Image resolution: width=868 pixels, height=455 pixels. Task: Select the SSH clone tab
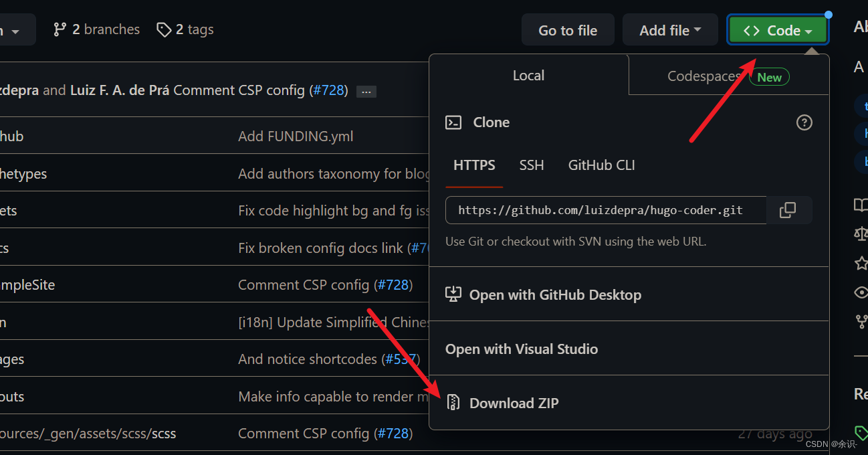click(532, 165)
